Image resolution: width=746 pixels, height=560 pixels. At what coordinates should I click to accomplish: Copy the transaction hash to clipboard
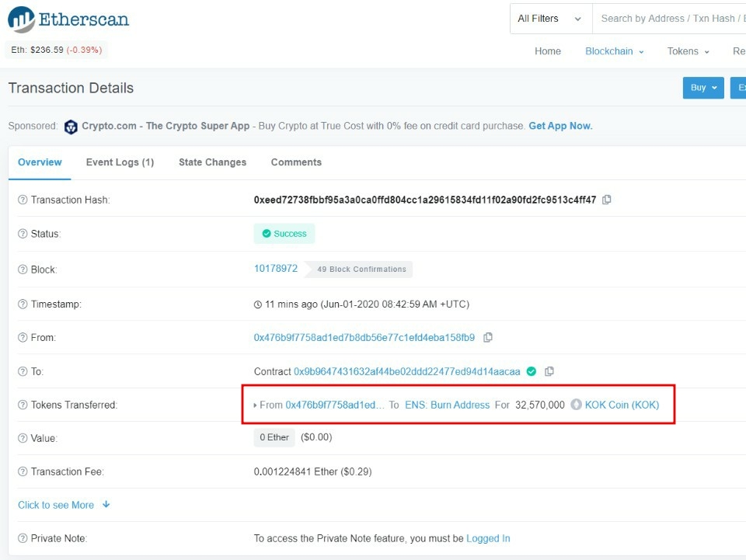point(607,200)
